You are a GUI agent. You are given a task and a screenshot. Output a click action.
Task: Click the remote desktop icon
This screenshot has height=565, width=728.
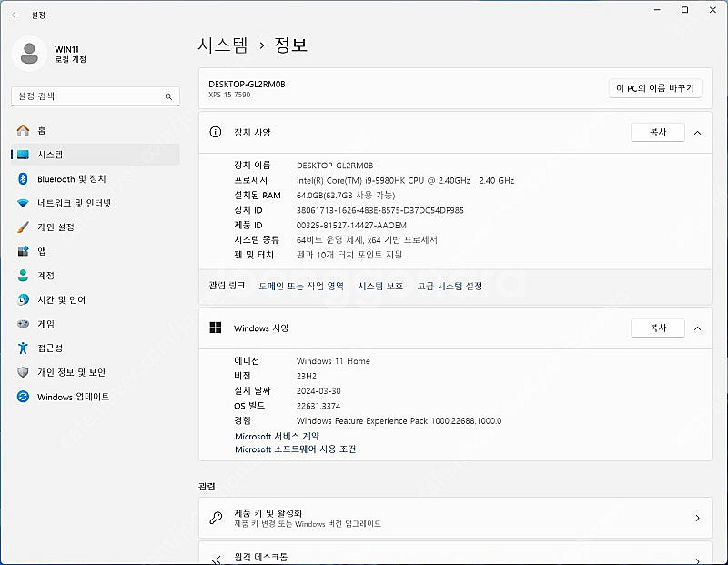coord(216,559)
